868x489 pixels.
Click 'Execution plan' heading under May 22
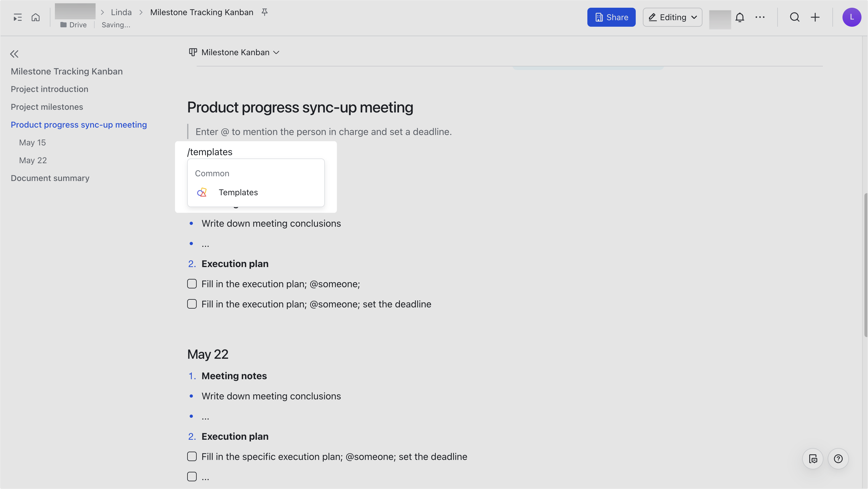(235, 436)
